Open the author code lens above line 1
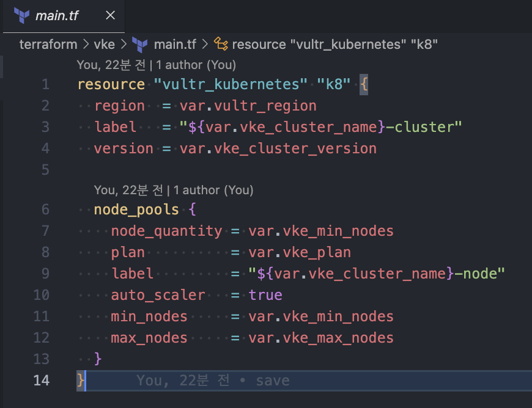Screen dimensions: 532x408 (156, 65)
